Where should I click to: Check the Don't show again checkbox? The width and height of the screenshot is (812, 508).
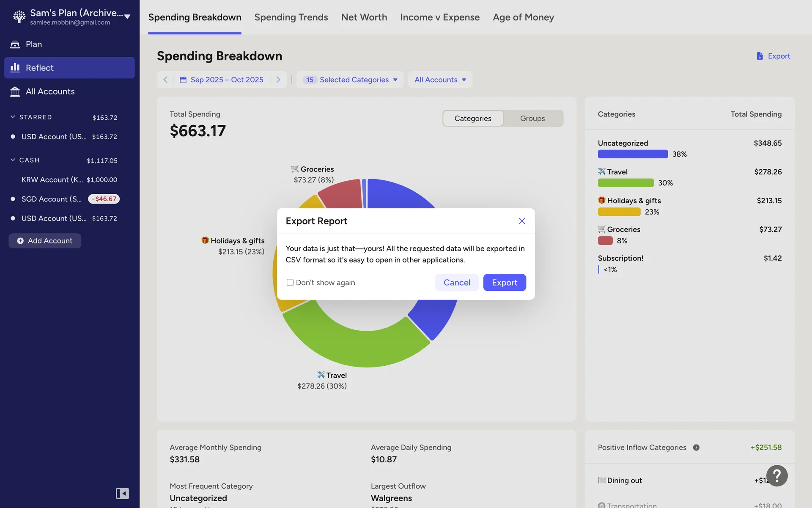290,282
